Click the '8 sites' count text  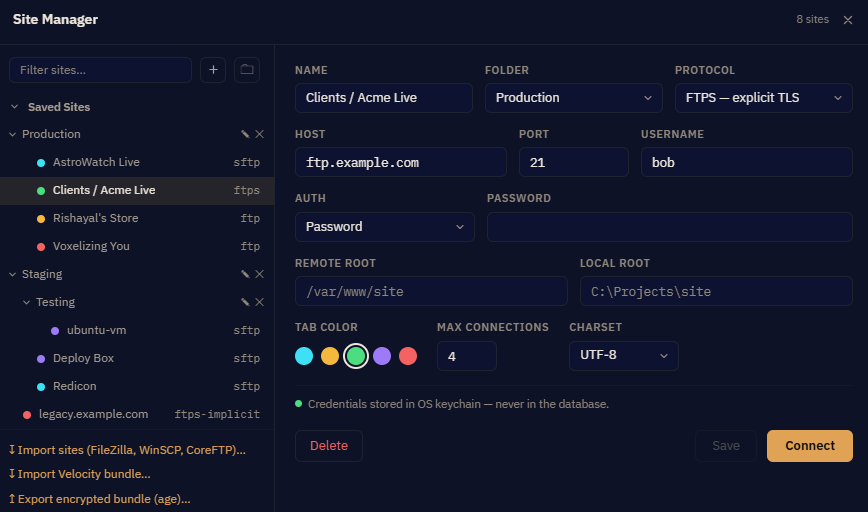point(812,19)
